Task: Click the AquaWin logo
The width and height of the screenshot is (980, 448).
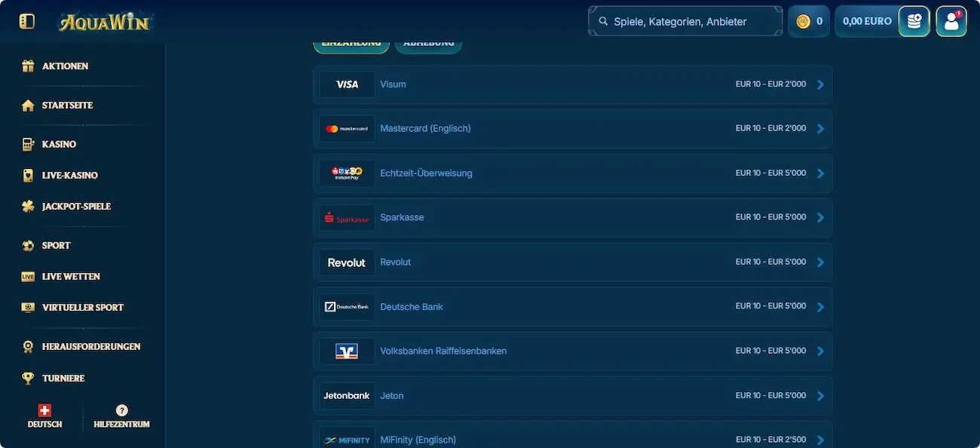Action: coord(106,22)
